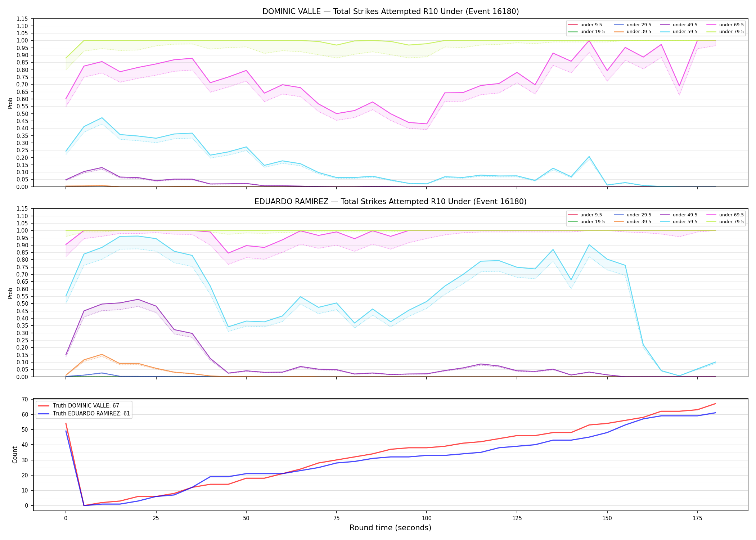Click y-tick '1.00' on Dominic Valle chart
This screenshot has height=540, width=756.
coord(22,41)
